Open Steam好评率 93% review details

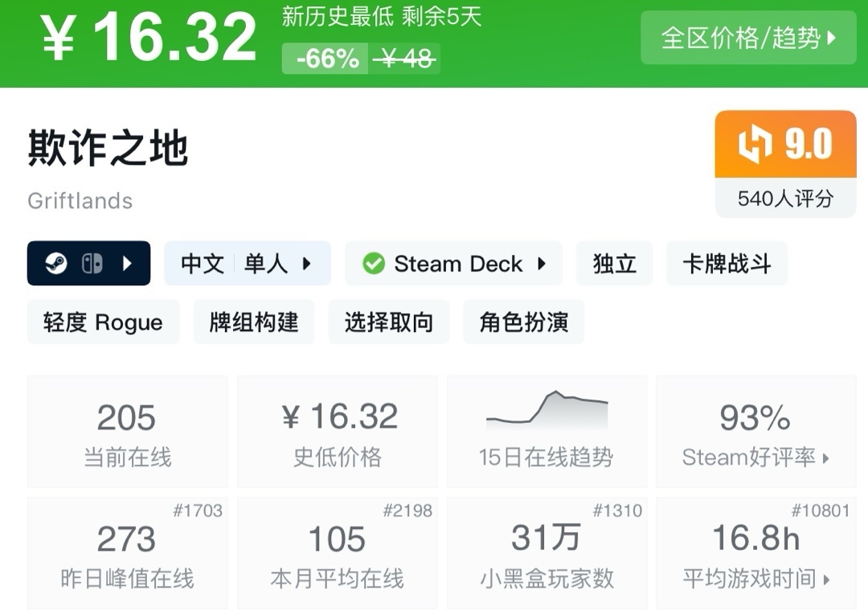(x=755, y=433)
